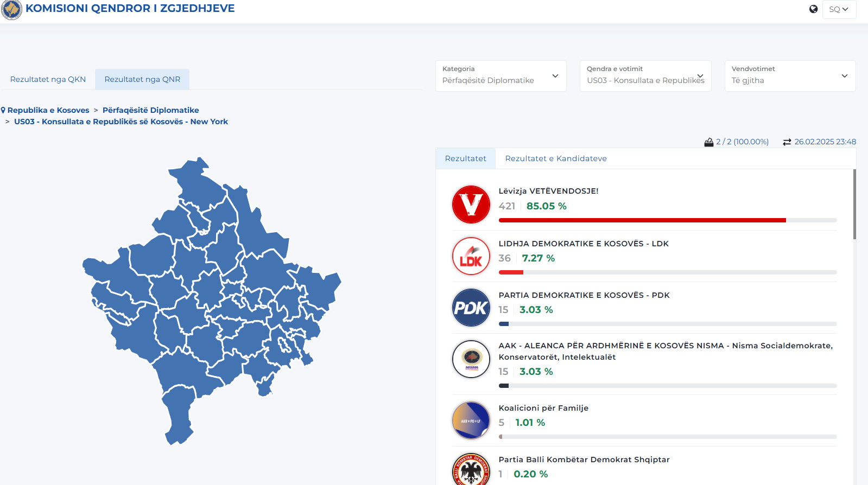Click Koalicioni për Familje logo
This screenshot has width=868, height=485.
pyautogui.click(x=471, y=420)
